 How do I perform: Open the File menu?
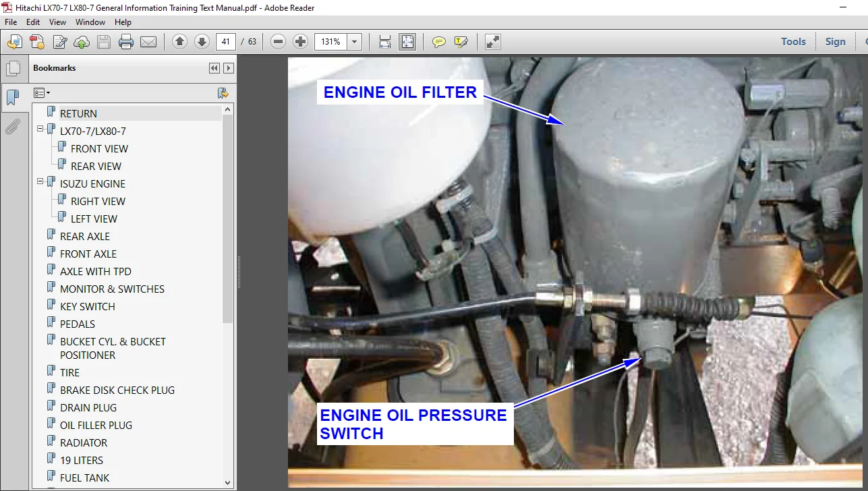click(11, 22)
